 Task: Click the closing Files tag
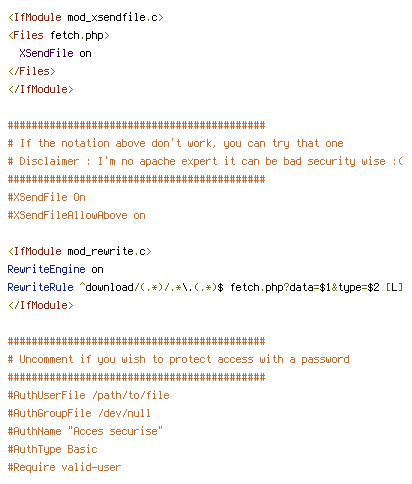coord(32,71)
